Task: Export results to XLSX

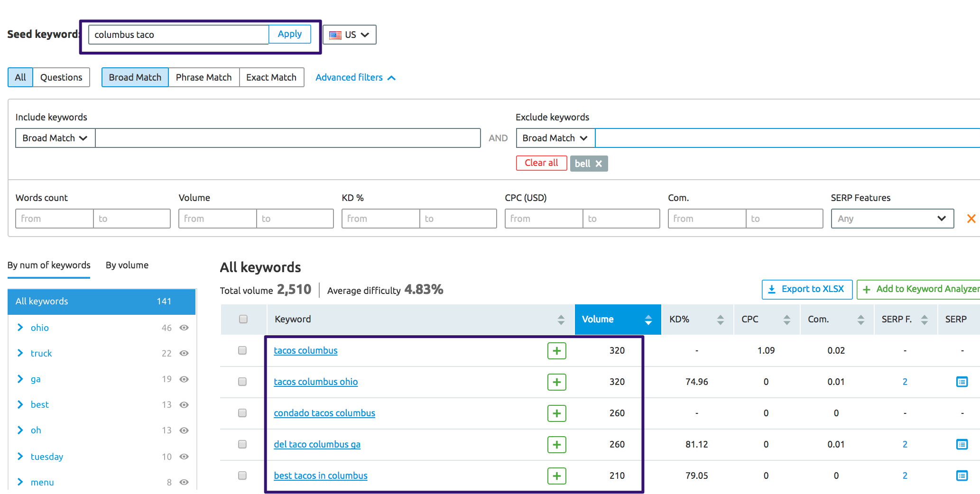Action: [807, 289]
